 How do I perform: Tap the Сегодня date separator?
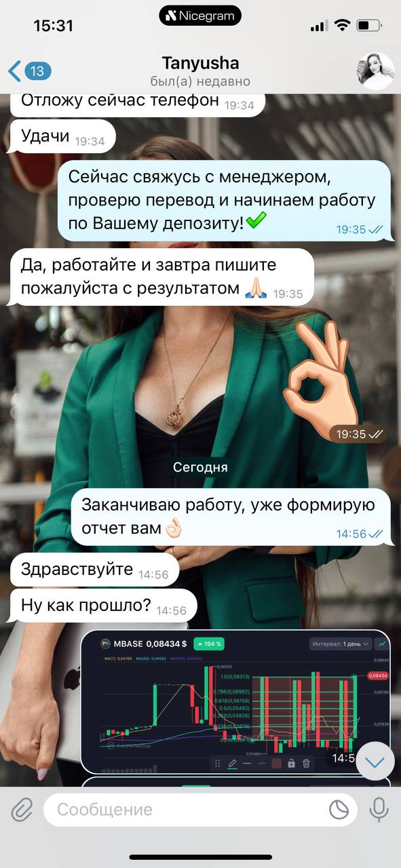(x=200, y=467)
